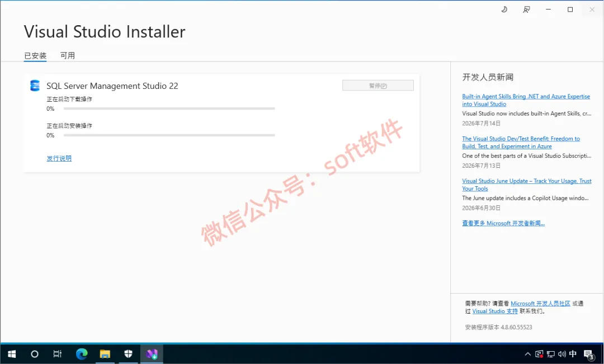The image size is (604, 364).
Task: Click the security alert tray icon
Action: pyautogui.click(x=539, y=354)
